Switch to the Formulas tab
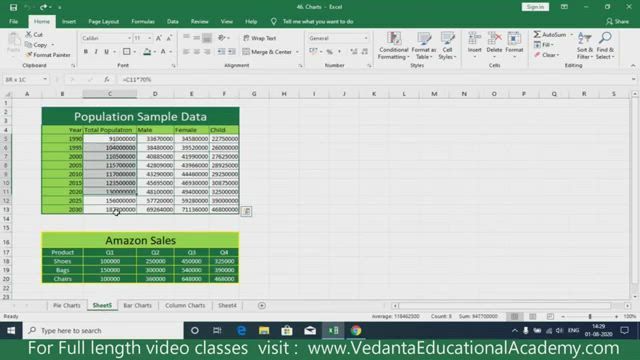 [x=143, y=22]
